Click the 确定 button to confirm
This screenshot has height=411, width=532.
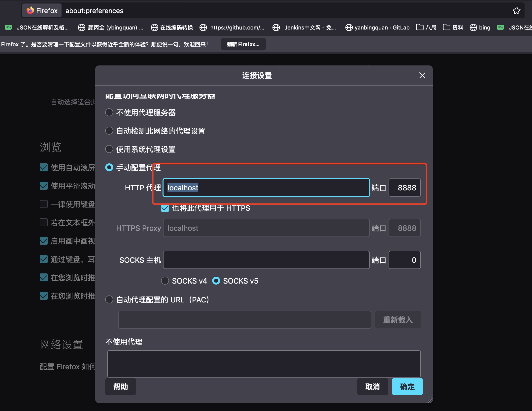(407, 386)
